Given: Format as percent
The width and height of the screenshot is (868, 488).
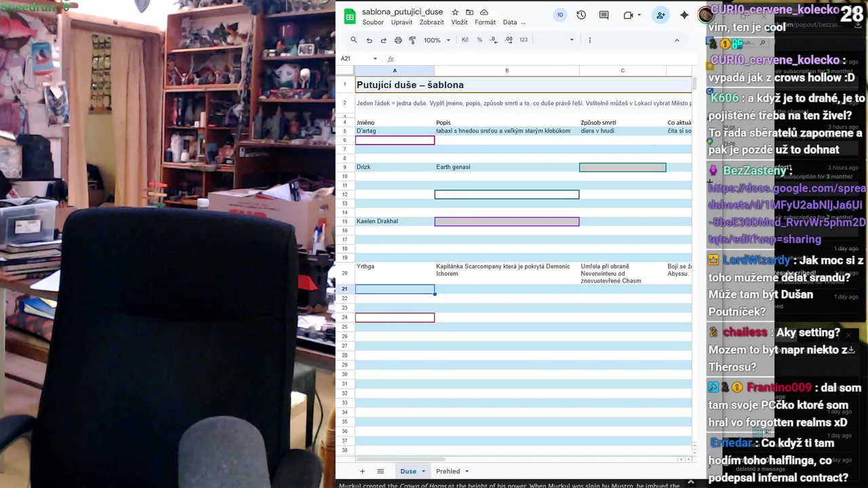Looking at the screenshot, I should [479, 40].
